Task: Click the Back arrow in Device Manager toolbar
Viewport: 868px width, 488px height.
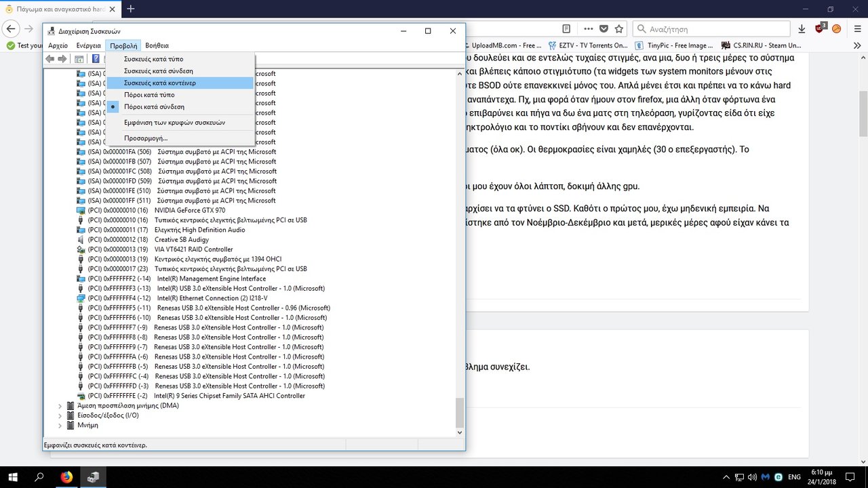Action: point(50,59)
